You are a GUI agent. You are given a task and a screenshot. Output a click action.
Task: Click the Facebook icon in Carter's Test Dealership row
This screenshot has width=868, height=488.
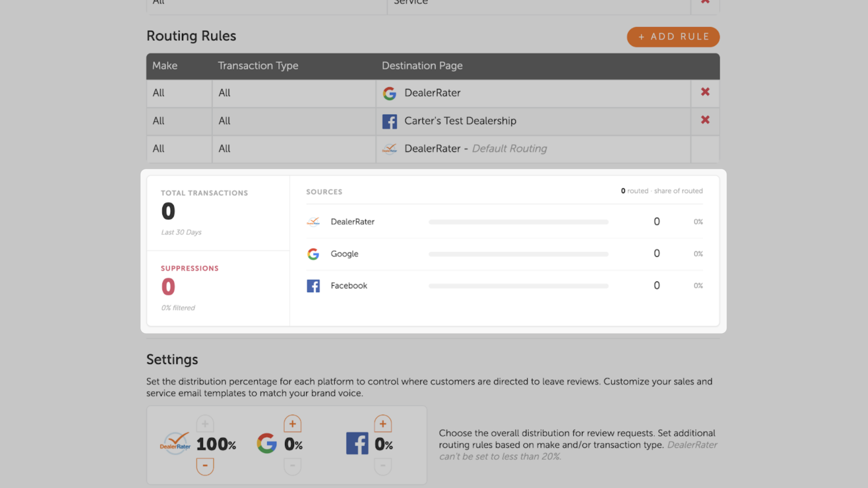click(x=390, y=121)
